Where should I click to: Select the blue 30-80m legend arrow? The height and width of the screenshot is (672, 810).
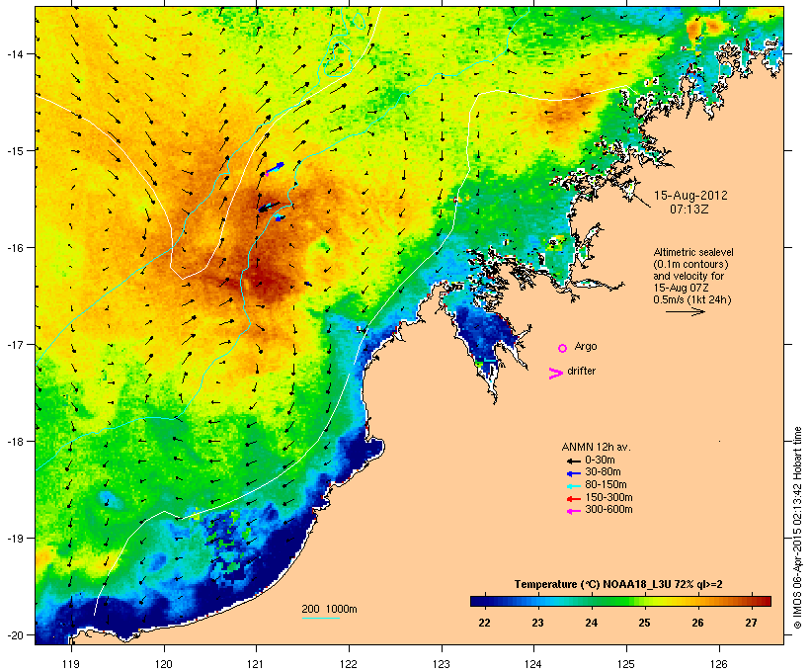[x=574, y=473]
